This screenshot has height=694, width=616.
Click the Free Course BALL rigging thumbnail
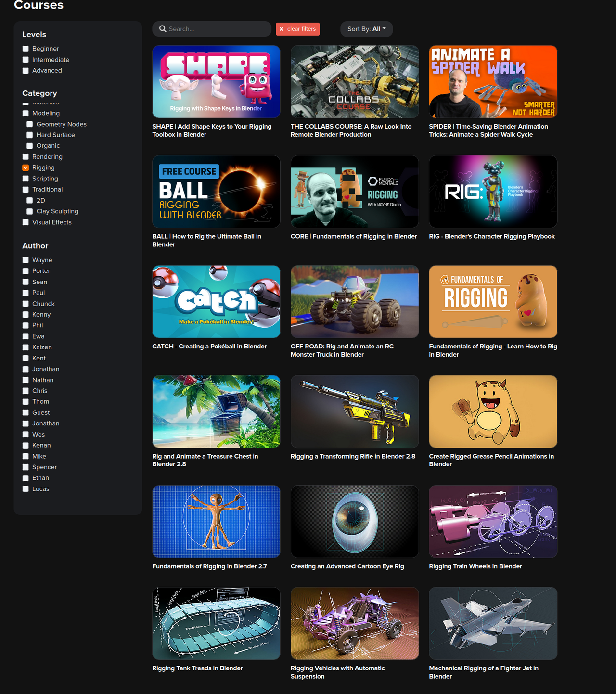[x=216, y=192]
